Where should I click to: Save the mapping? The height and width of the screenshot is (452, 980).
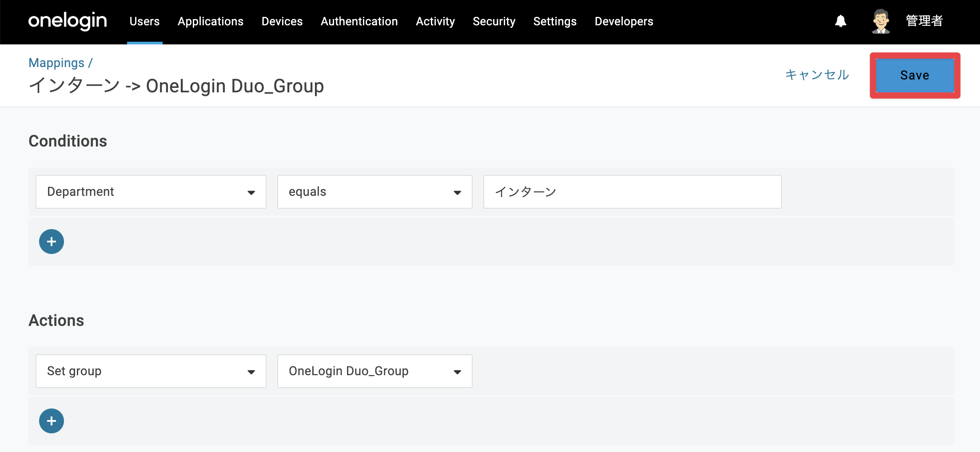tap(915, 75)
